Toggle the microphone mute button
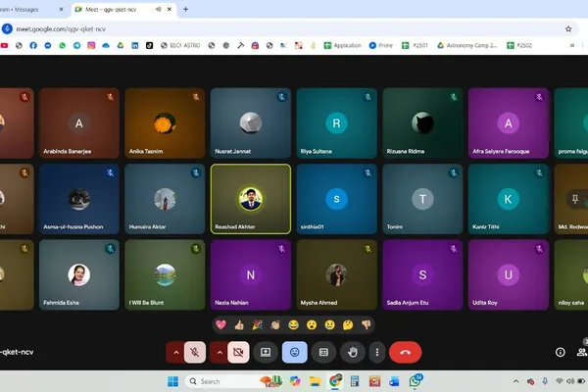588x392 pixels. 195,352
